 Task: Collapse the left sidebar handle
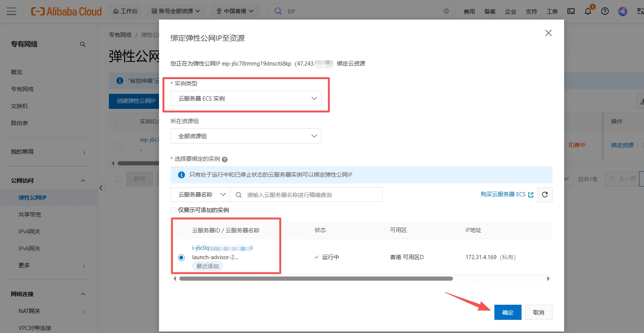(x=101, y=188)
